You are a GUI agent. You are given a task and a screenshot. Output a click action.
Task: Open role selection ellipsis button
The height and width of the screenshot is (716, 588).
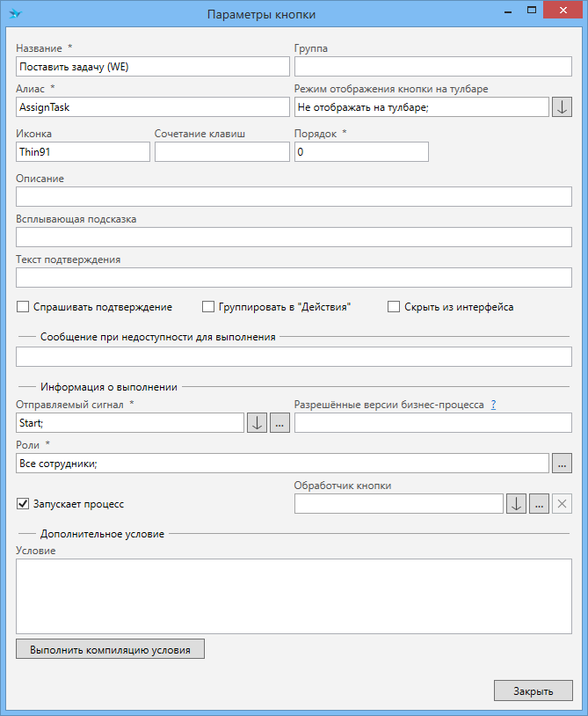(562, 463)
